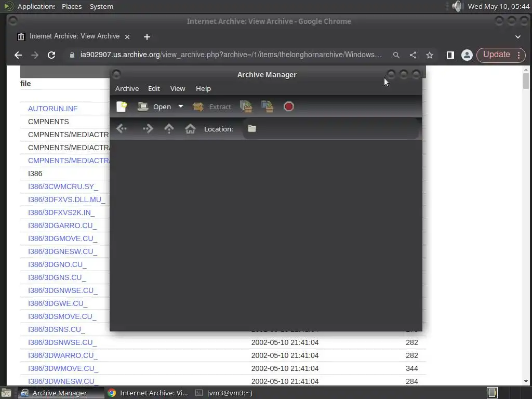Open Chrome three-dot menu
This screenshot has height=399, width=532.
[x=519, y=55]
